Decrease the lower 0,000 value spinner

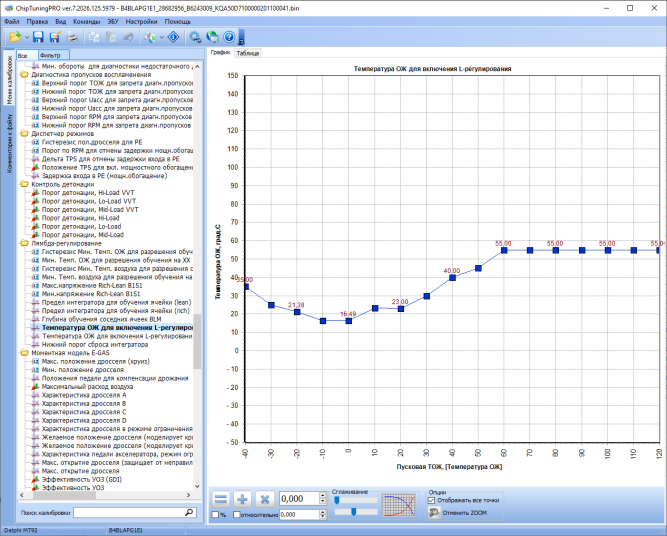(323, 517)
